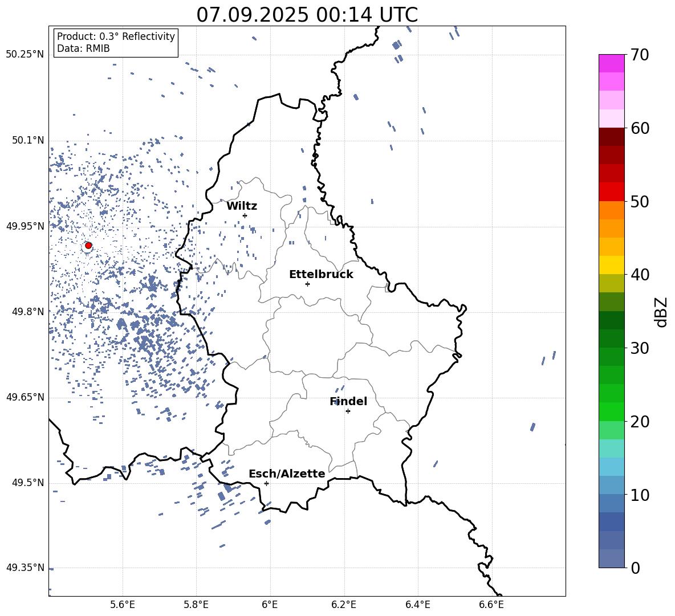Click the 10 colorbar tick label

tap(640, 495)
